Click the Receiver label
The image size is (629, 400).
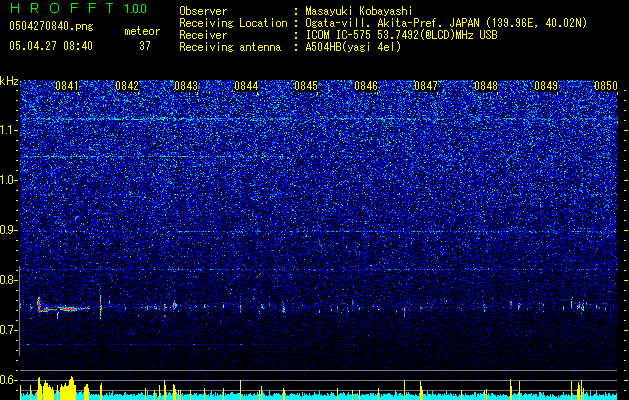tap(203, 35)
